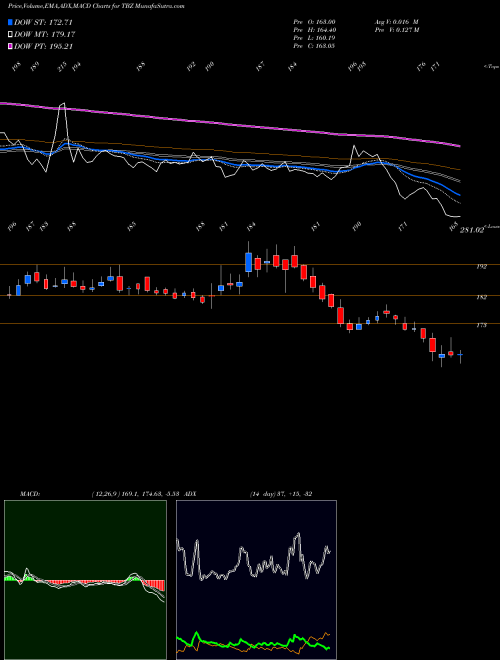Click the white DOW MT legend swatch
This screenshot has height=660, width=500.
pos(10,35)
